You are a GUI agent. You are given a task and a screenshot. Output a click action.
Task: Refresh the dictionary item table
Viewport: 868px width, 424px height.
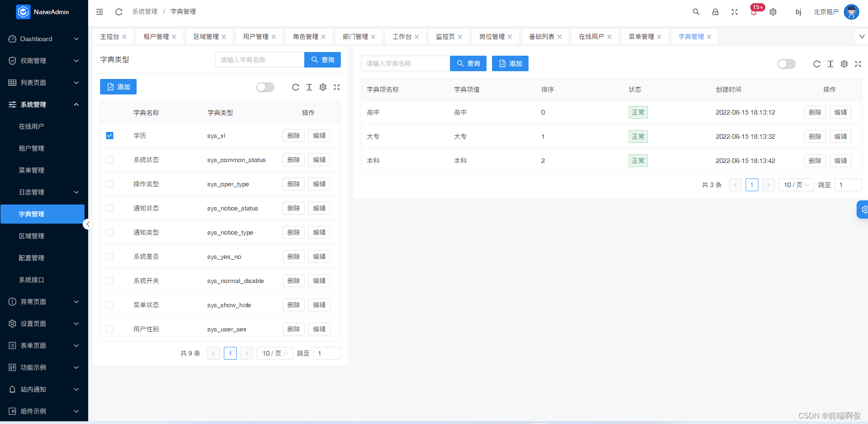(x=817, y=64)
